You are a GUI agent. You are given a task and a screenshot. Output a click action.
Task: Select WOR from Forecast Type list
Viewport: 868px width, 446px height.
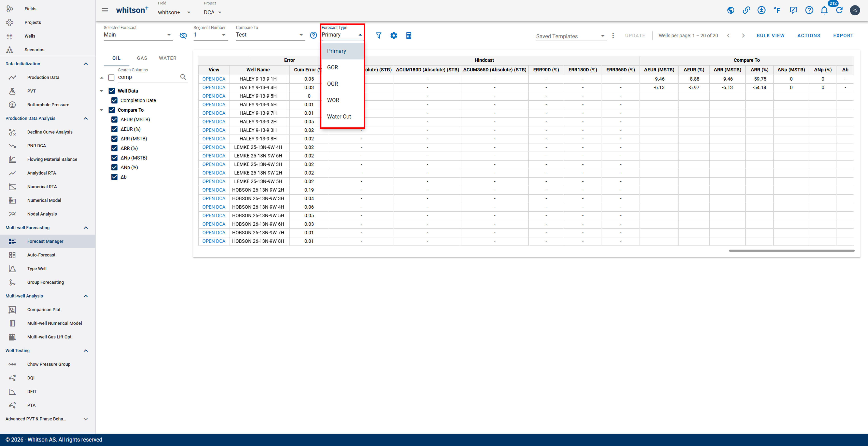tap(342, 100)
